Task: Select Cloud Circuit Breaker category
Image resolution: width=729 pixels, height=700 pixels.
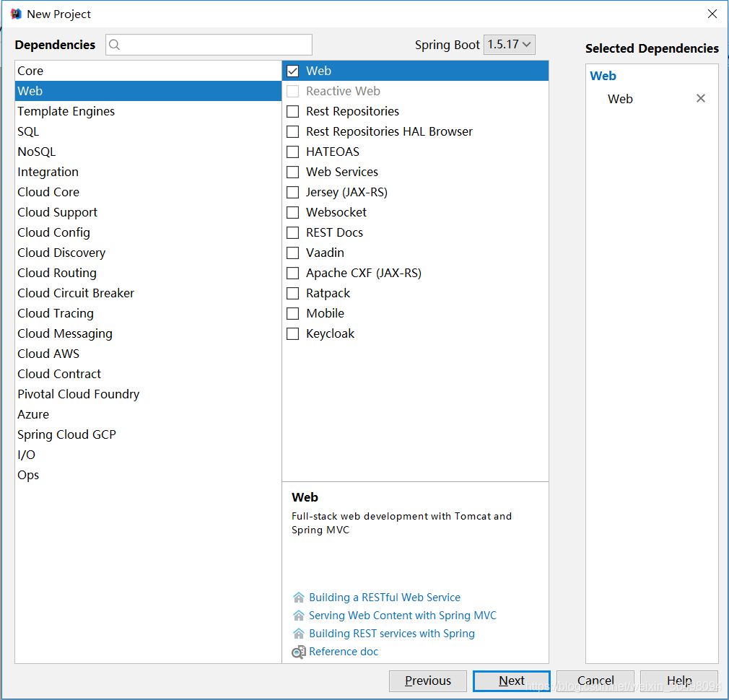Action: (x=148, y=293)
